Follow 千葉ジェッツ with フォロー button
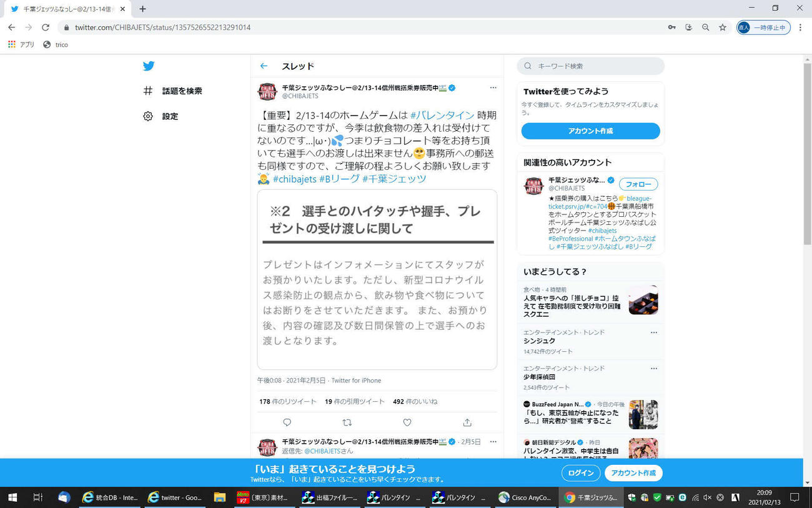812x508 pixels. tap(638, 184)
